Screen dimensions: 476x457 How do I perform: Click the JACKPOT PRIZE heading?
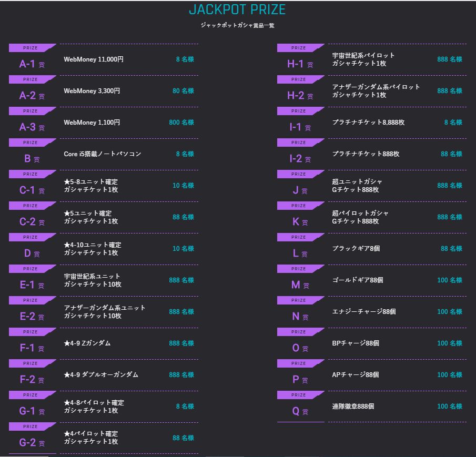pos(237,9)
